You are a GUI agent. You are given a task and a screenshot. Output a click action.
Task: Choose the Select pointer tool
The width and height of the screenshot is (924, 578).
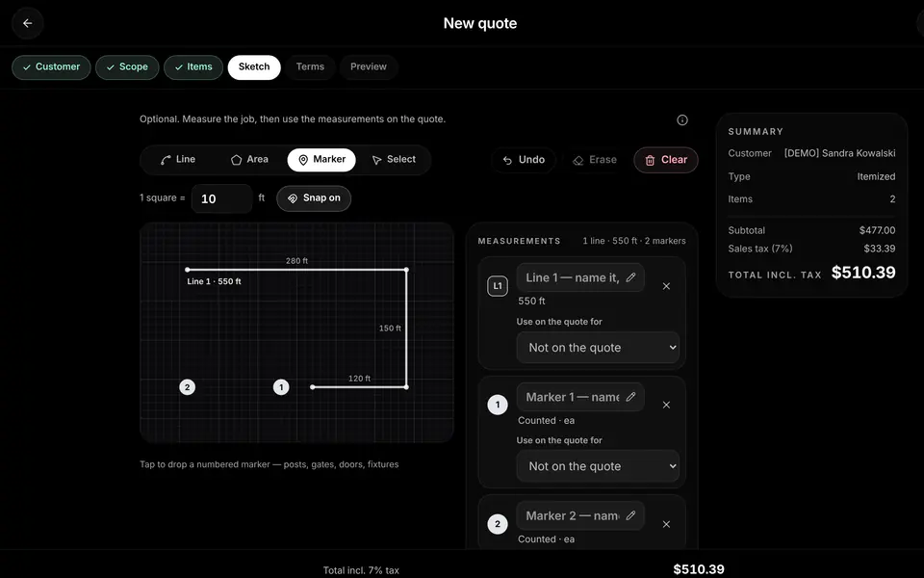click(x=394, y=160)
